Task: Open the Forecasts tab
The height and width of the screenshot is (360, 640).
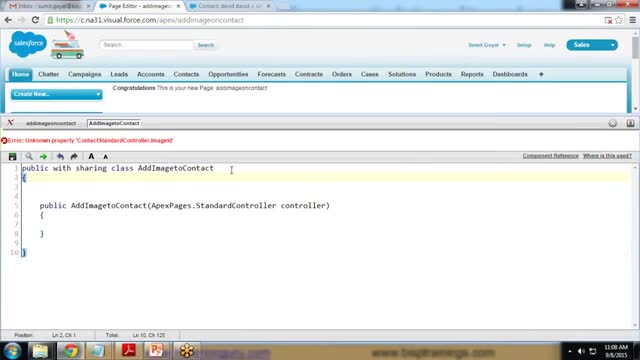Action: pyautogui.click(x=271, y=74)
